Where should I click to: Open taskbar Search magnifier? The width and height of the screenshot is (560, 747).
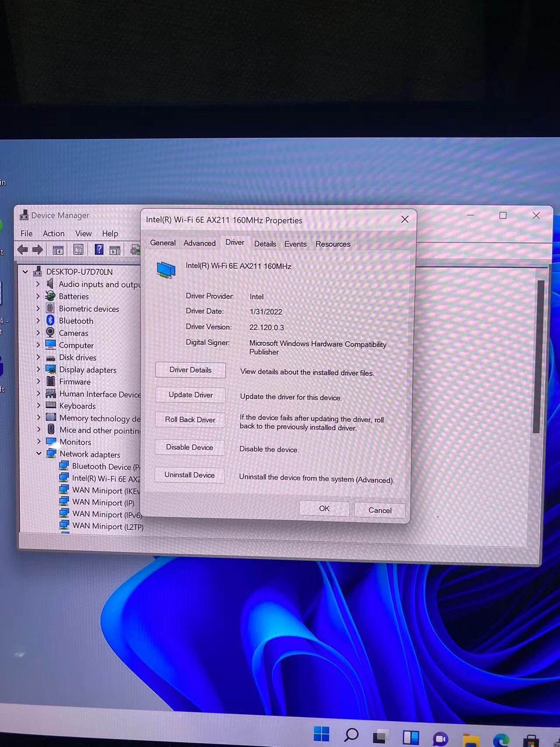(351, 735)
